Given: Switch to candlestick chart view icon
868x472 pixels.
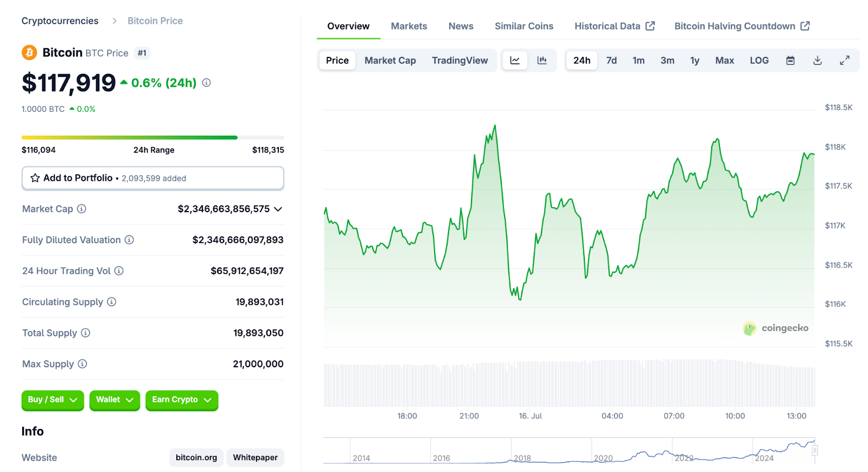Looking at the screenshot, I should coord(542,60).
